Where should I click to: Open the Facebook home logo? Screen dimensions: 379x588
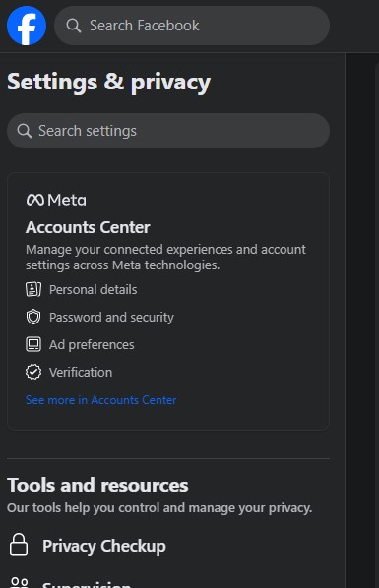[27, 26]
